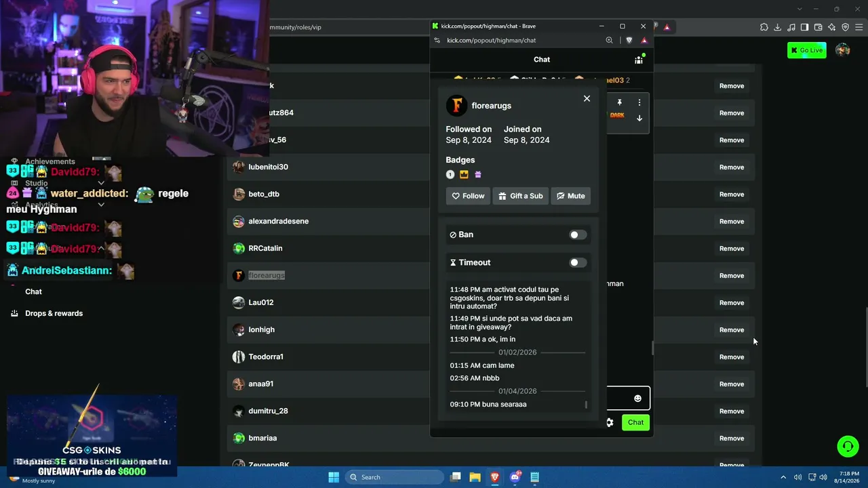
Task: Gift a Sub to florearugs
Action: 520,196
